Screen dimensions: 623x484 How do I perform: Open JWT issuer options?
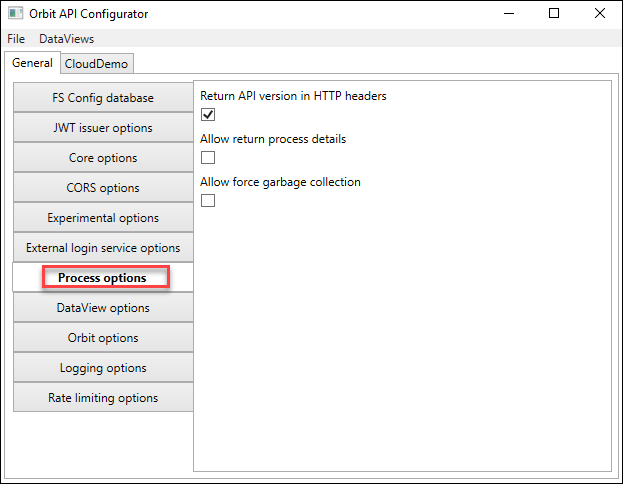coord(103,128)
